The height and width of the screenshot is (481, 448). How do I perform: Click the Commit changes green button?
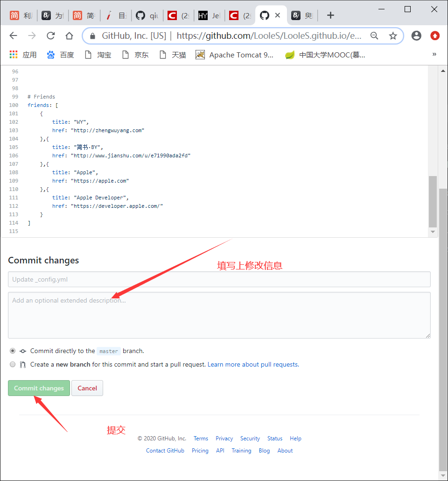click(39, 388)
